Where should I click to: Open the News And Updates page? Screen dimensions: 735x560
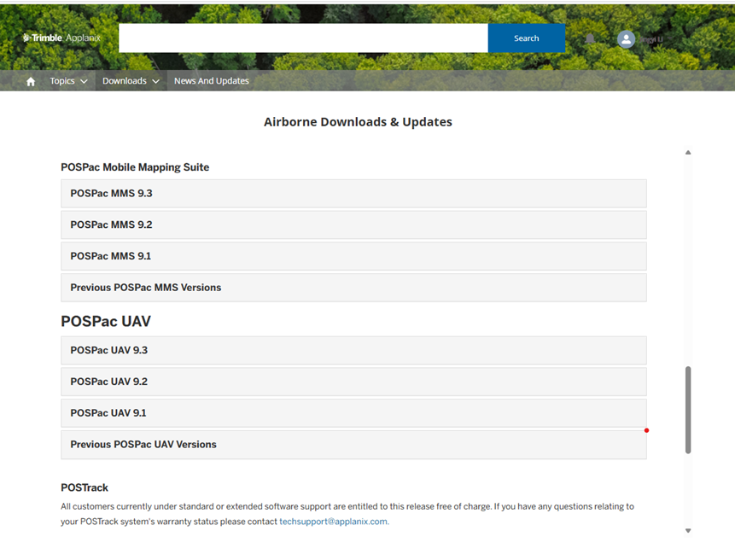pos(211,81)
